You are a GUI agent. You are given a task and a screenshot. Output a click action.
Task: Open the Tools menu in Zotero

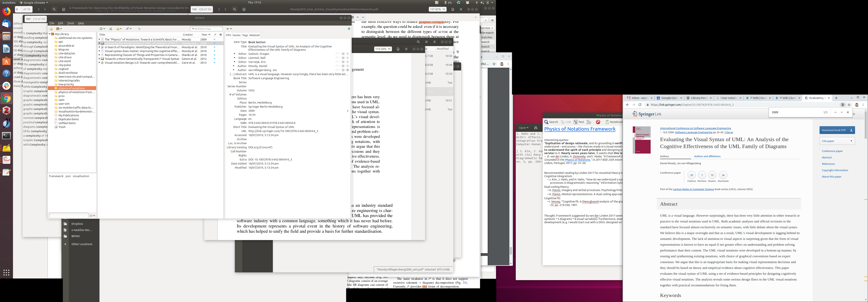pos(70,23)
